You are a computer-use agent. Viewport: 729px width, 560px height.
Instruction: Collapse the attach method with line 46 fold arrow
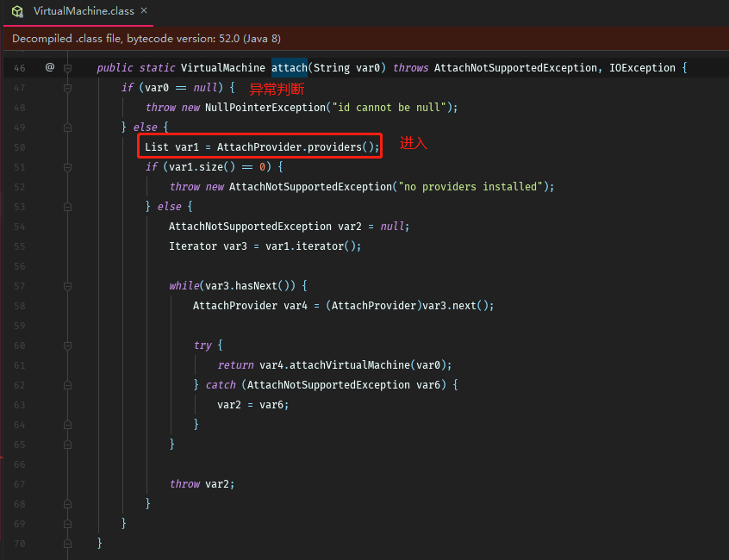67,67
